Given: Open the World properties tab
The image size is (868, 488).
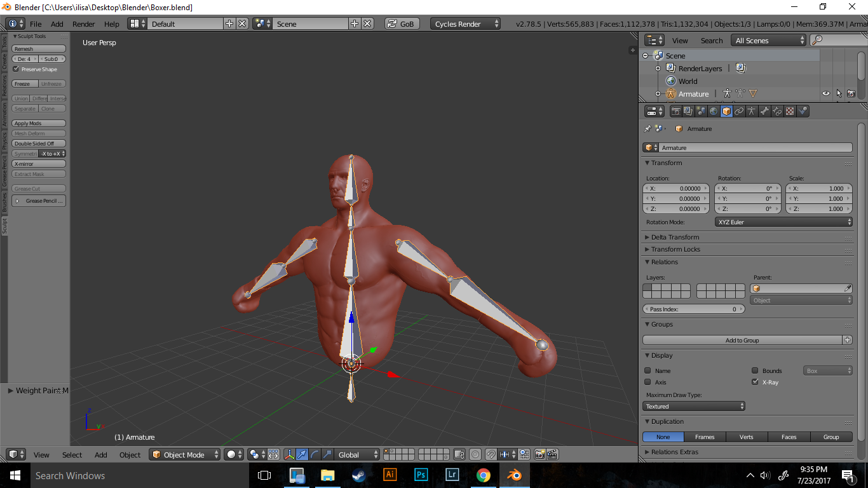Looking at the screenshot, I should [714, 111].
